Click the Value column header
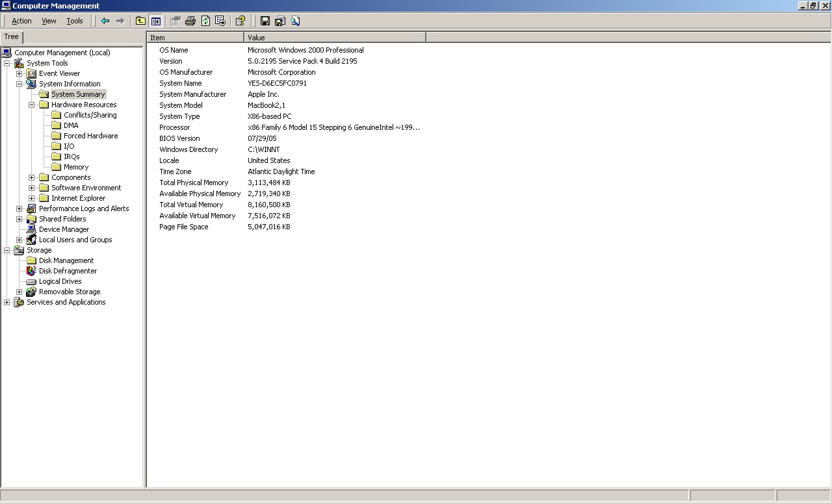This screenshot has height=504, width=832. click(x=335, y=38)
